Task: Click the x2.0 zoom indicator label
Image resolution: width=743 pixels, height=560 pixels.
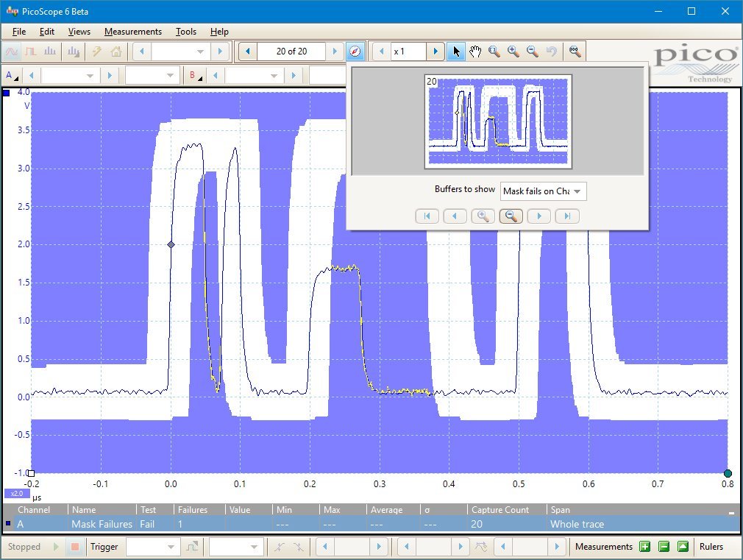Action: [17, 493]
